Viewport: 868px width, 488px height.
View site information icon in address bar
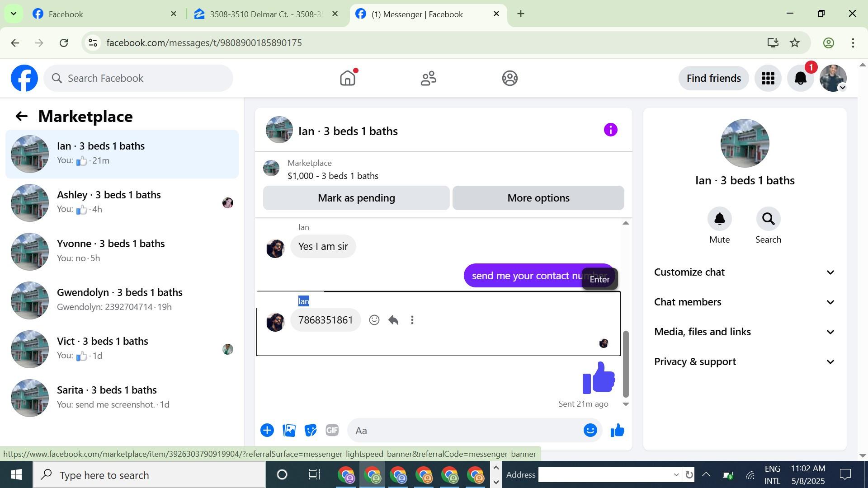click(93, 43)
